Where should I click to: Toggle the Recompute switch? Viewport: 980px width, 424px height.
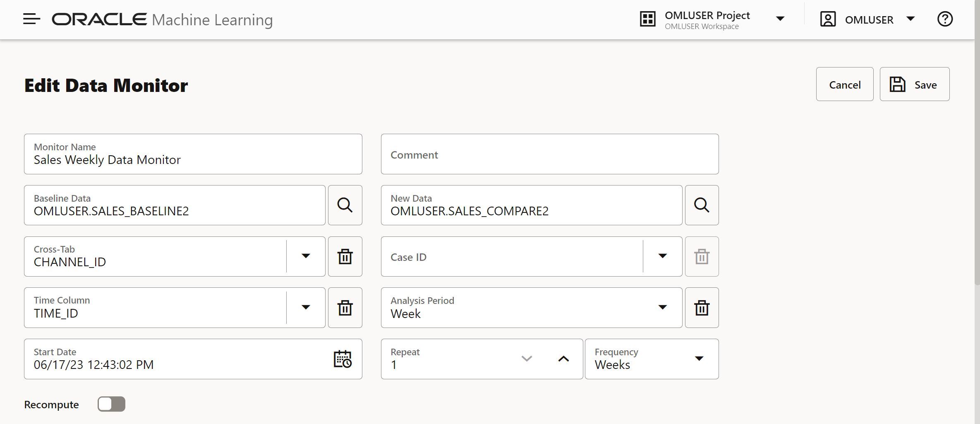(x=111, y=404)
